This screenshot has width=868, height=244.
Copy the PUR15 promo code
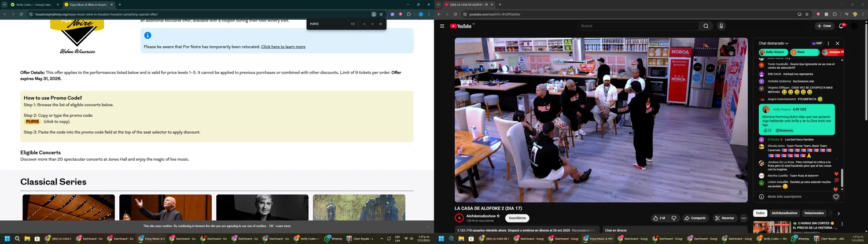coord(32,122)
